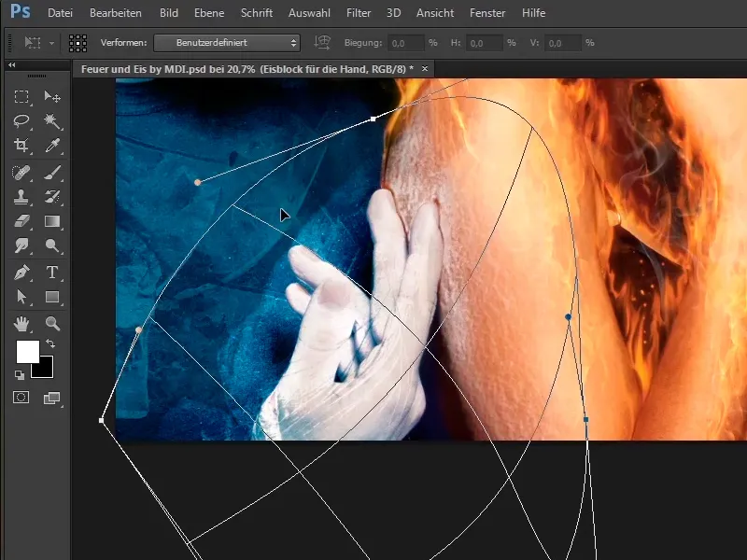Select the Type tool

click(x=52, y=273)
